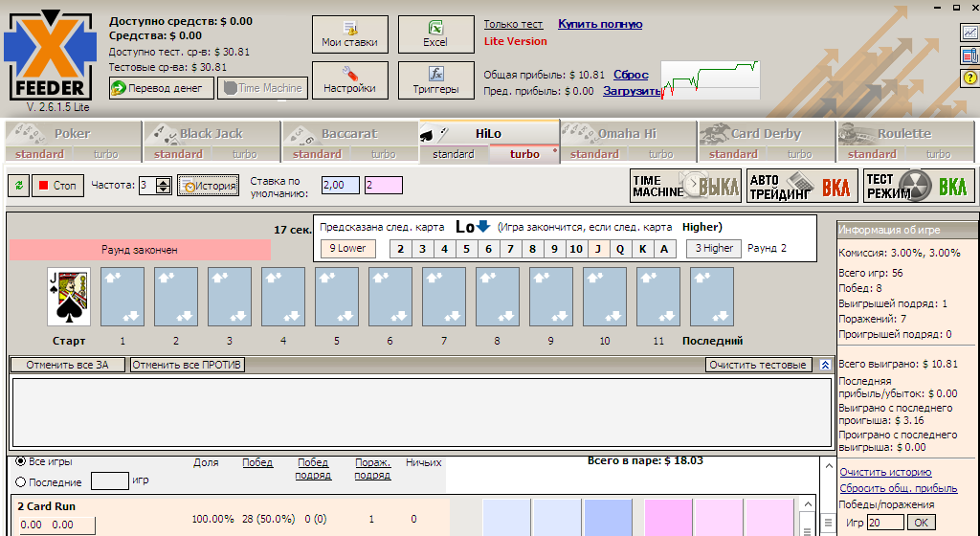
Task: Select the Все игры radio button
Action: (21, 461)
